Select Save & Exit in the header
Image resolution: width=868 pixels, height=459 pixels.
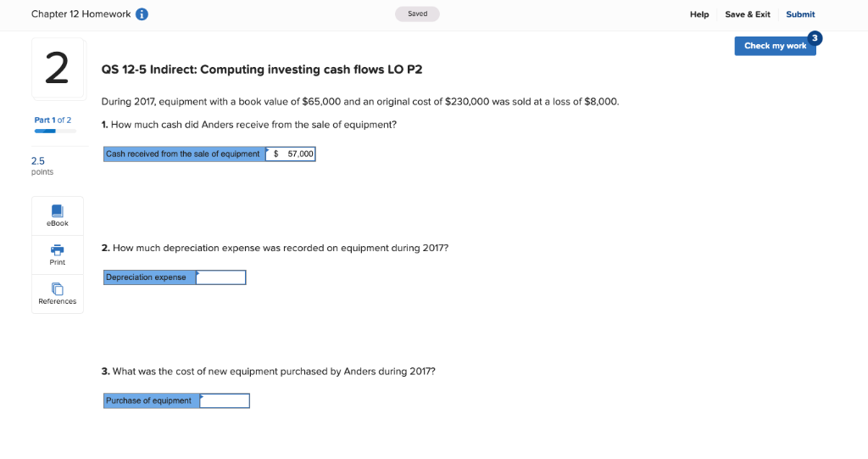(x=748, y=14)
